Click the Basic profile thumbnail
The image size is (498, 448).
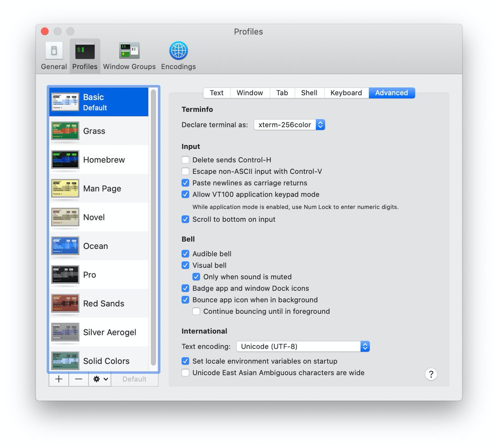click(65, 102)
